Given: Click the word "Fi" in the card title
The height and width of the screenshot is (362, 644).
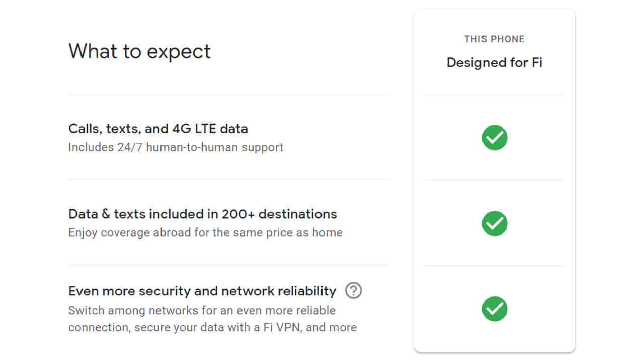Looking at the screenshot, I should [537, 63].
